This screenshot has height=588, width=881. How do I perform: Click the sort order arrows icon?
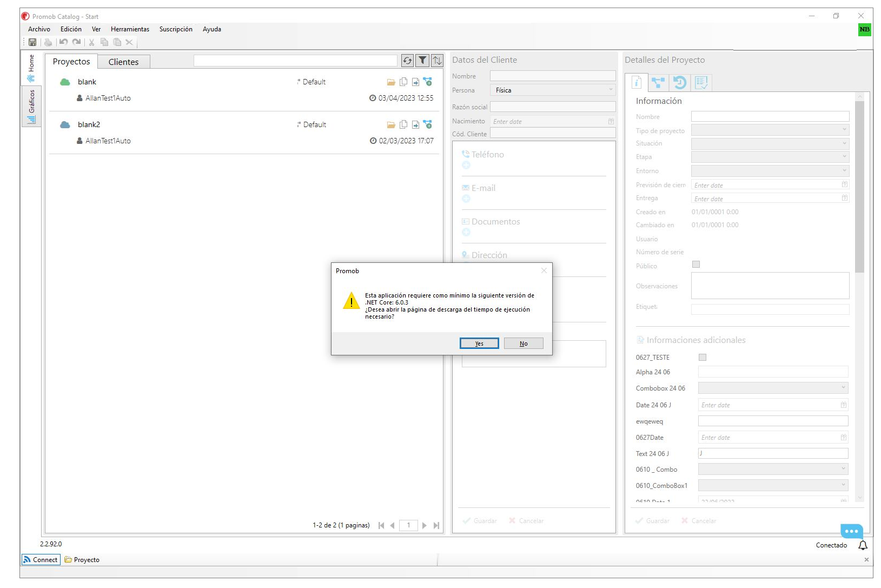[437, 61]
